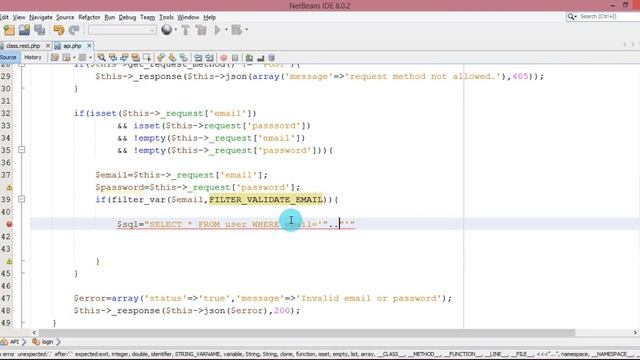Open the Refactor menu

click(89, 17)
